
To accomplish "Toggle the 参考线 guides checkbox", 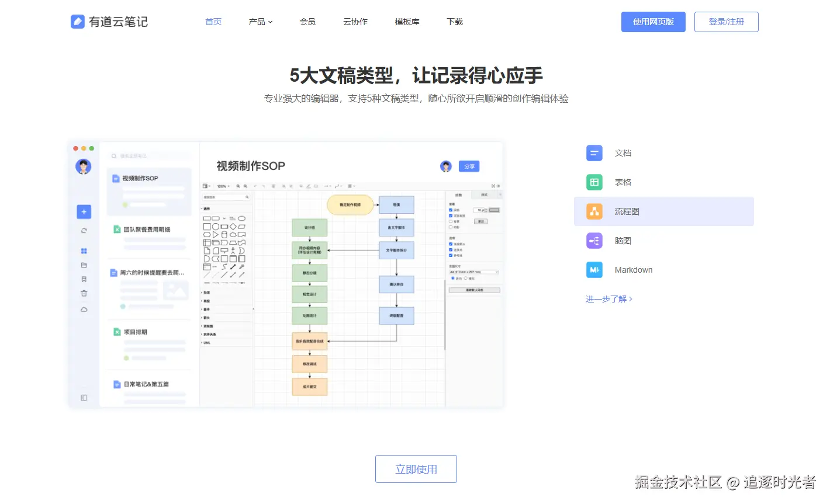I will click(x=451, y=255).
